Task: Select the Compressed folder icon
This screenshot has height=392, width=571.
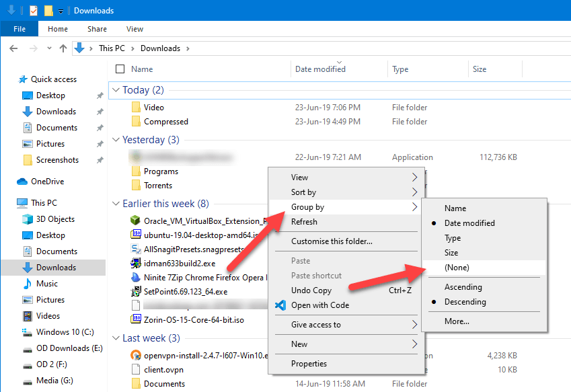Action: click(x=136, y=121)
